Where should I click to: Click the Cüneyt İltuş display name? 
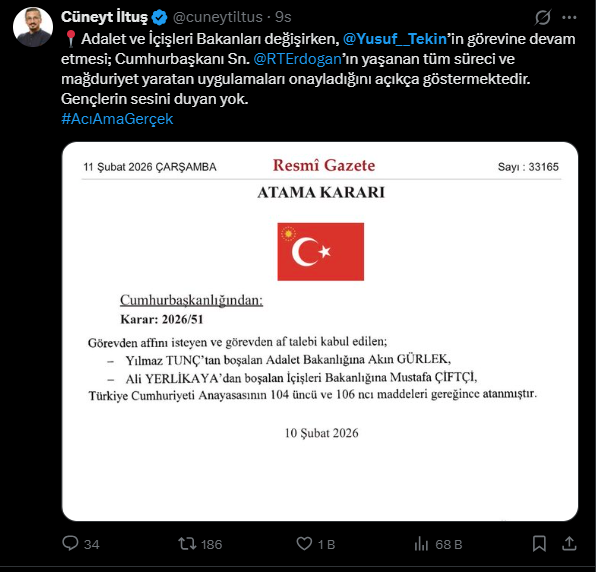(x=104, y=17)
